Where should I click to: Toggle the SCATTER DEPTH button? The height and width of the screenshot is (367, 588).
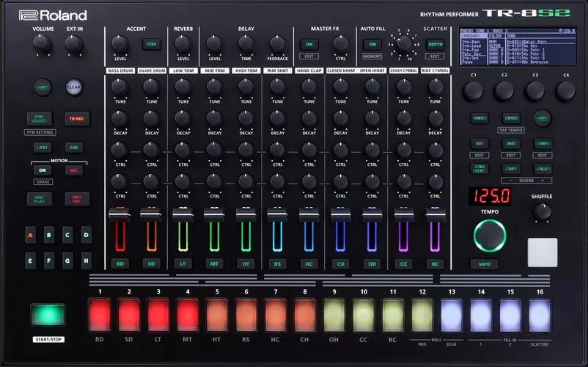(x=435, y=44)
